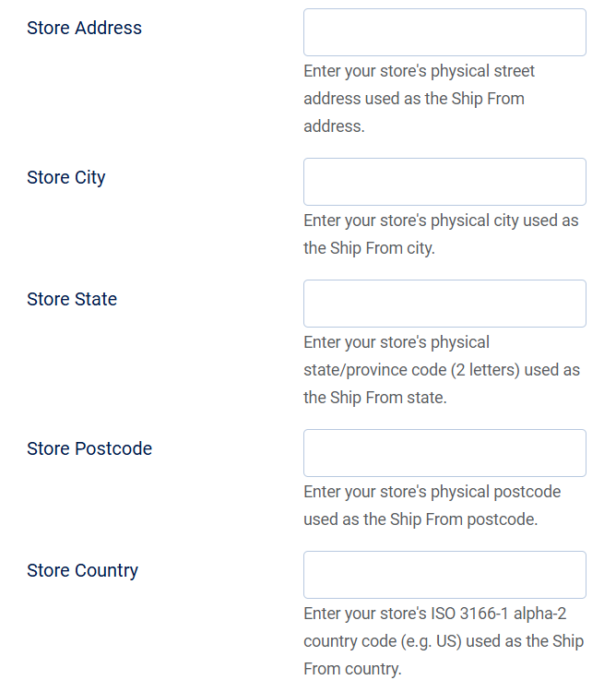Click the street address help text

[419, 72]
